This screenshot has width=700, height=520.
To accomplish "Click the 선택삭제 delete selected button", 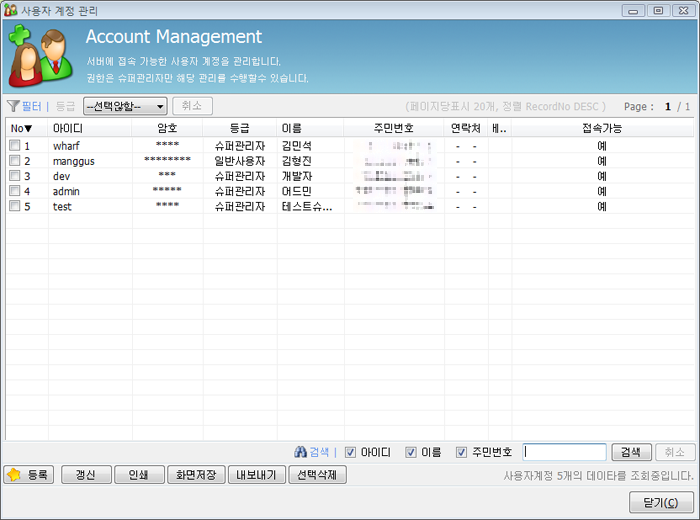I will (318, 475).
